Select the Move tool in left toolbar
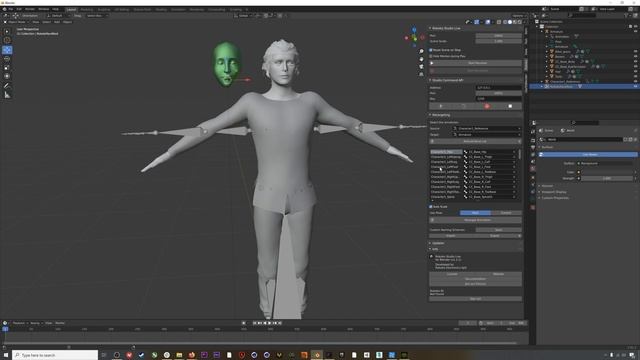 tap(7, 49)
